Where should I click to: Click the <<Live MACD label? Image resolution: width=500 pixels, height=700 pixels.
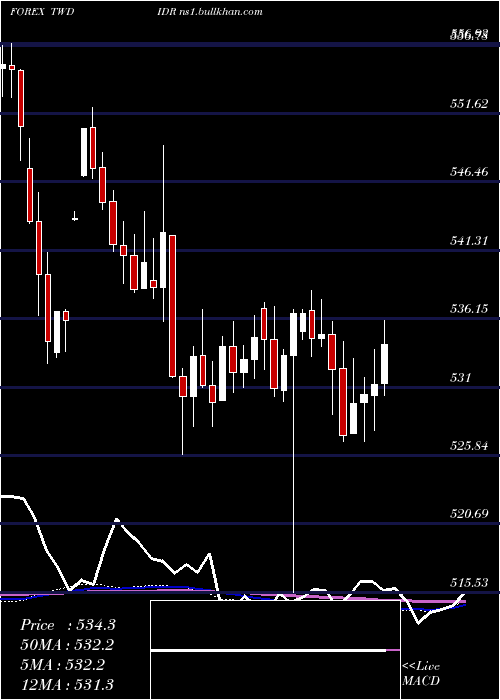click(421, 673)
